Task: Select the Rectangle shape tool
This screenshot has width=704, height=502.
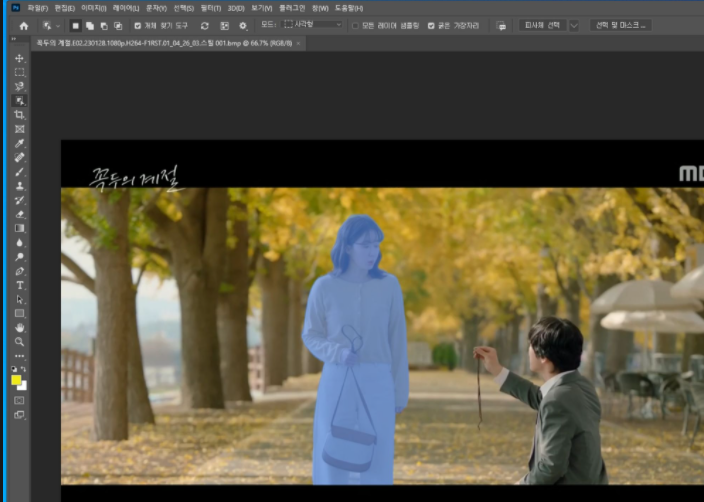Action: (x=19, y=313)
